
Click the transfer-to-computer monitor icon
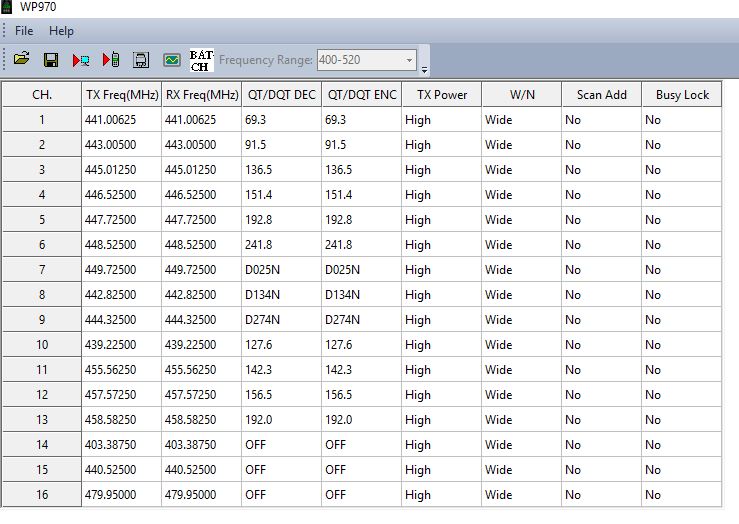pyautogui.click(x=81, y=60)
